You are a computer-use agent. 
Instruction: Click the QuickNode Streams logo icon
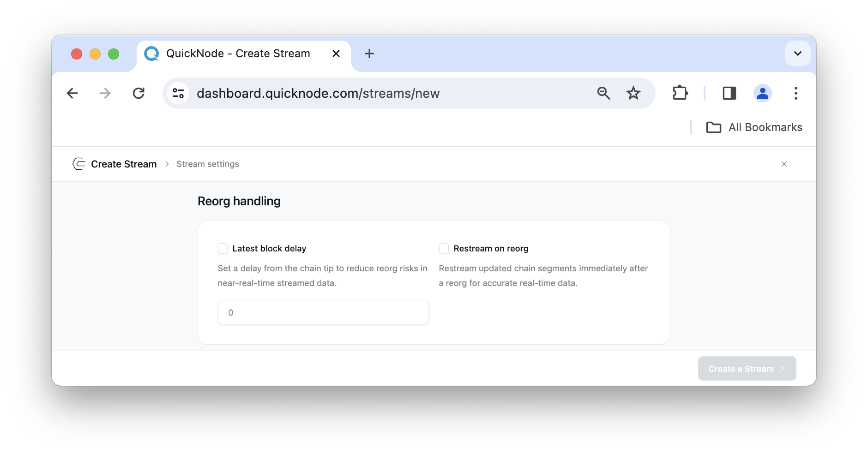pyautogui.click(x=79, y=164)
